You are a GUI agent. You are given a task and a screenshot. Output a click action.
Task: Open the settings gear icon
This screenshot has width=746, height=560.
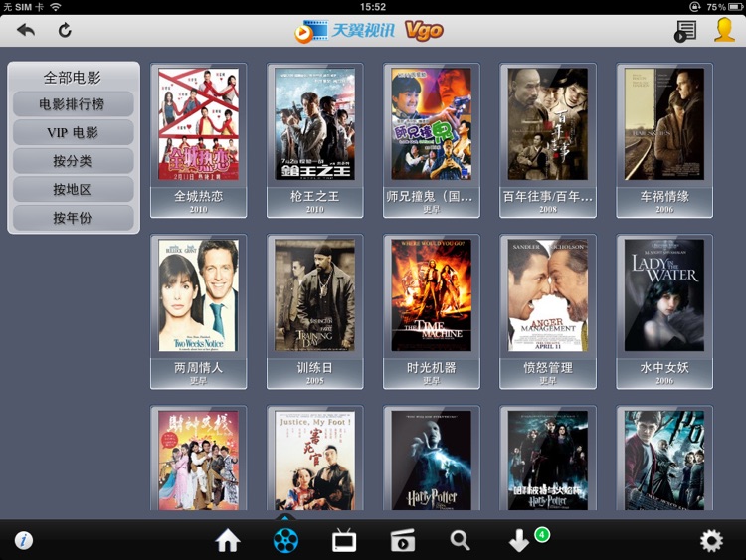click(711, 540)
